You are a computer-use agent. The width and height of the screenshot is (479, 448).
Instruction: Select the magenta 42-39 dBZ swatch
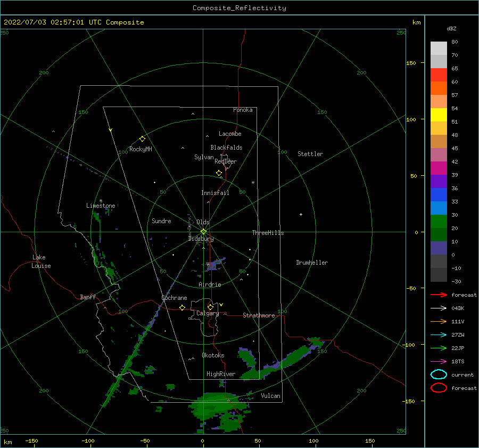click(439, 168)
